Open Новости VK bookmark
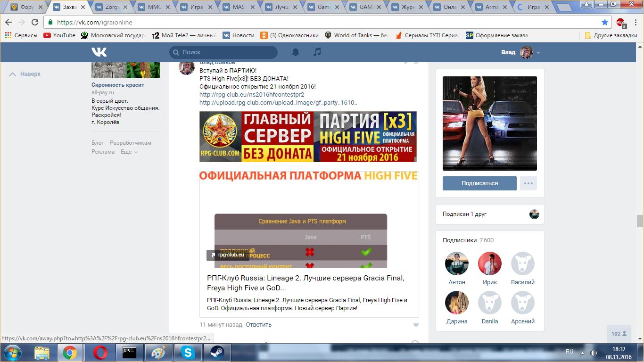The image size is (644, 362). tap(239, 35)
